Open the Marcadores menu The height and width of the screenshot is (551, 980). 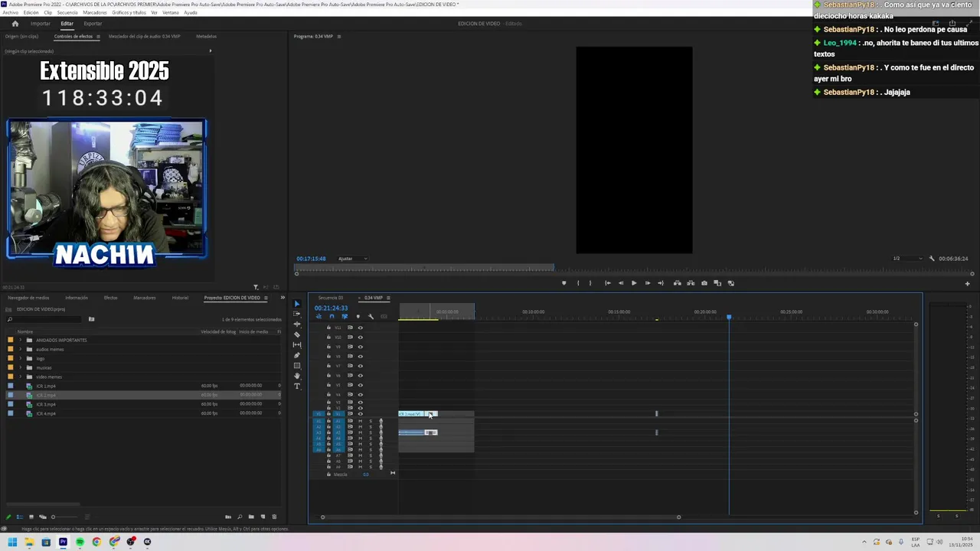95,12
